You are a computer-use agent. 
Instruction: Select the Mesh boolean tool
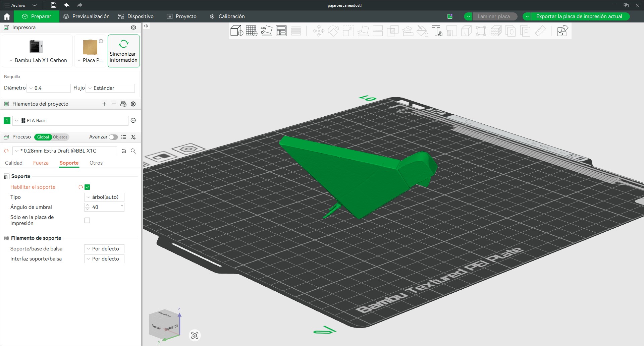pos(393,31)
